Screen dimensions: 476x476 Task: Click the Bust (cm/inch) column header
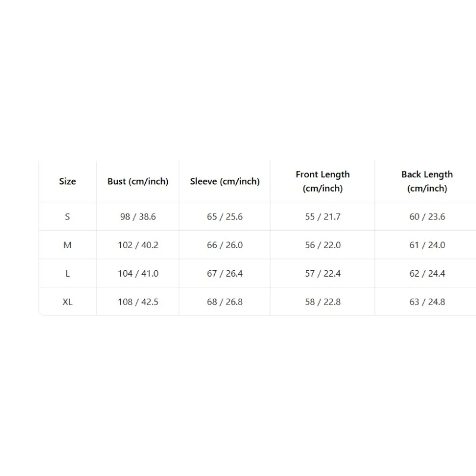tap(138, 181)
